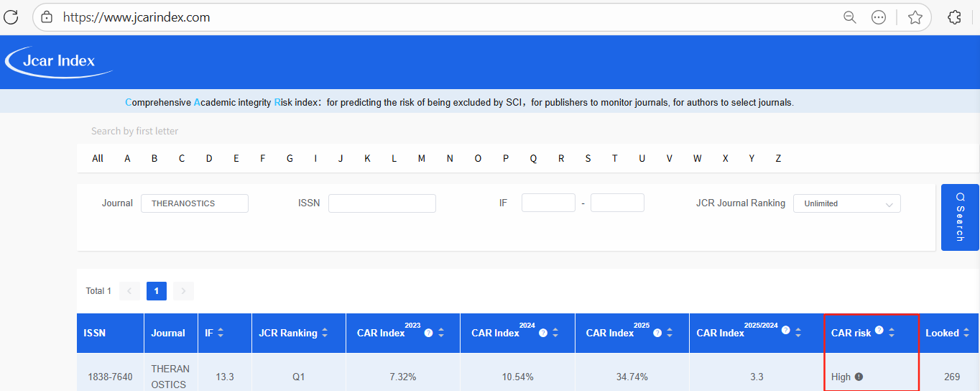This screenshot has height=391, width=980.
Task: Click the 10.54% cell
Action: (x=517, y=377)
